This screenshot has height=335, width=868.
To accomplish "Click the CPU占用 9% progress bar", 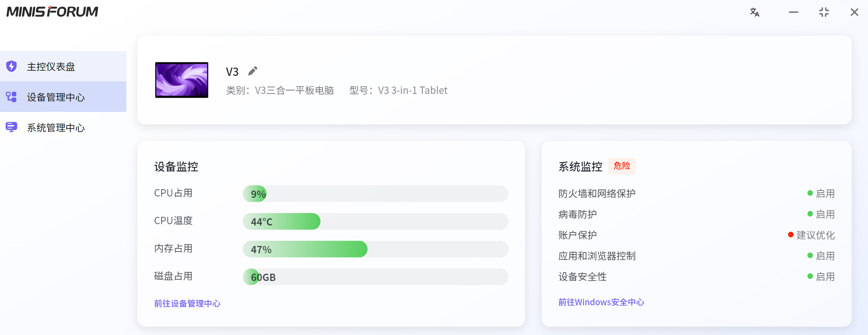I will (375, 194).
